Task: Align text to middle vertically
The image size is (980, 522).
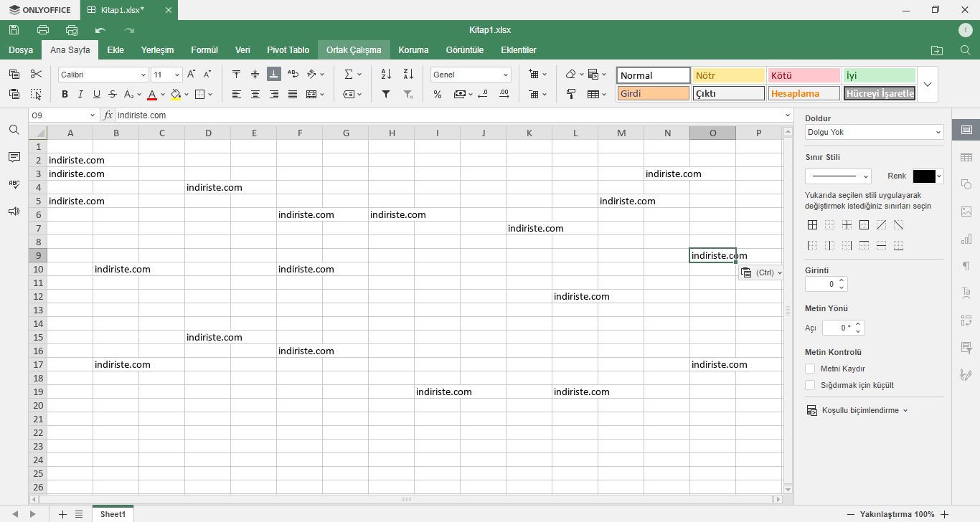Action: pos(255,75)
